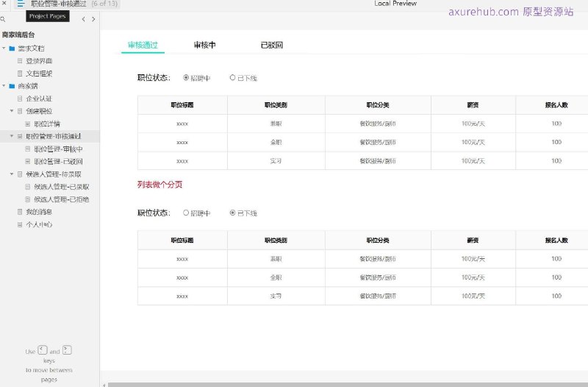Viewport: 588px width, 387px height.
Task: Click 职位分类 header in the first table
Action: (378, 105)
